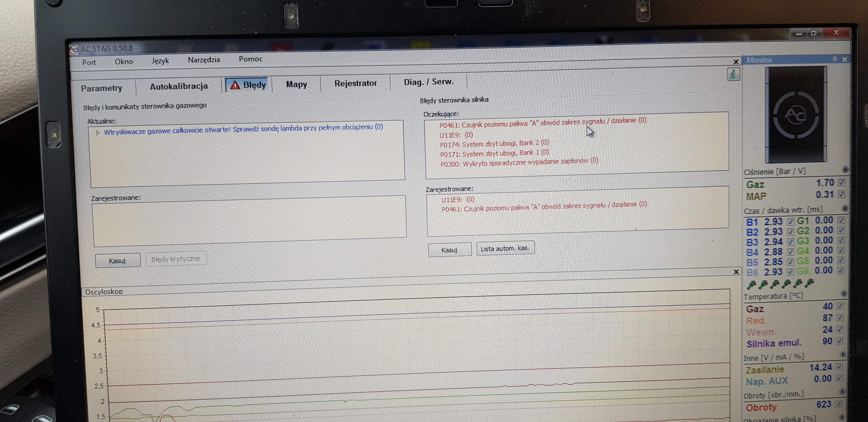Click Kasuj under gas controller errors
Screen dimensions: 868x422
click(x=118, y=261)
